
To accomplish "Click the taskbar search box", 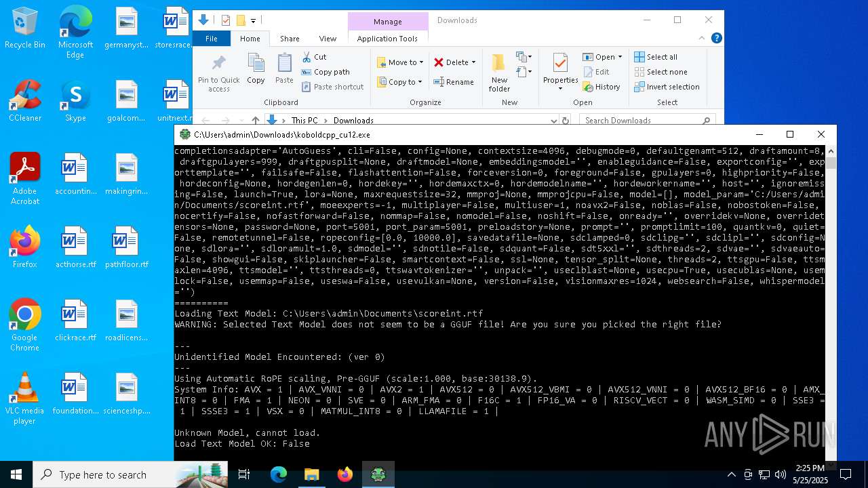I will (x=130, y=474).
